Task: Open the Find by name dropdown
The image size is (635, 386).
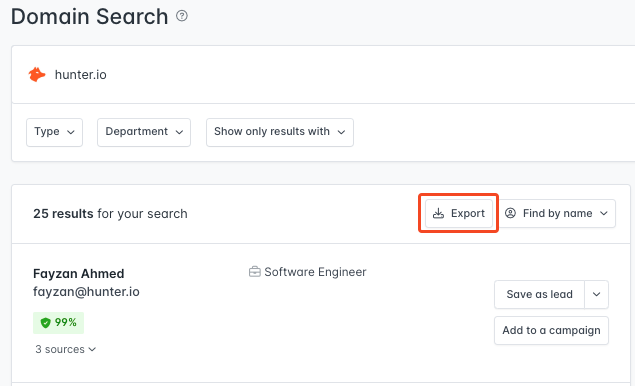Action: 557,213
